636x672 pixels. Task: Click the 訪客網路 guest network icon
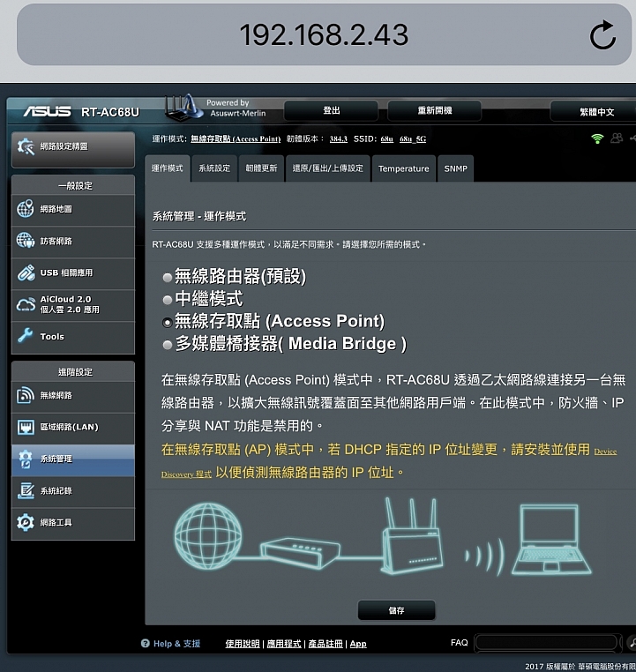click(26, 241)
